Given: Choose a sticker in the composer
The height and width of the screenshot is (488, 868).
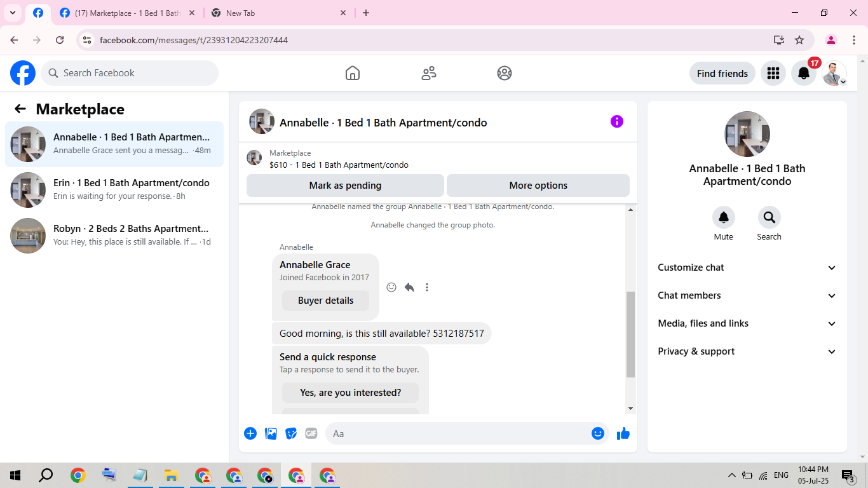Looking at the screenshot, I should 291,433.
